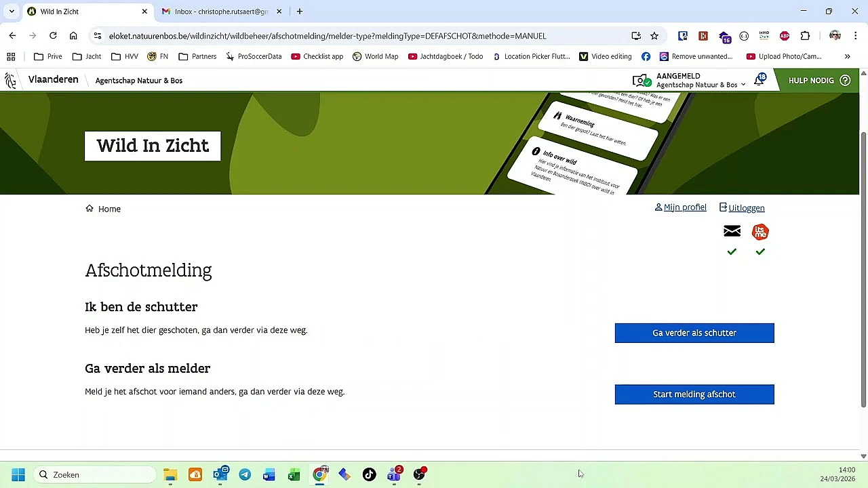Click the Uitloggen link

pyautogui.click(x=742, y=208)
